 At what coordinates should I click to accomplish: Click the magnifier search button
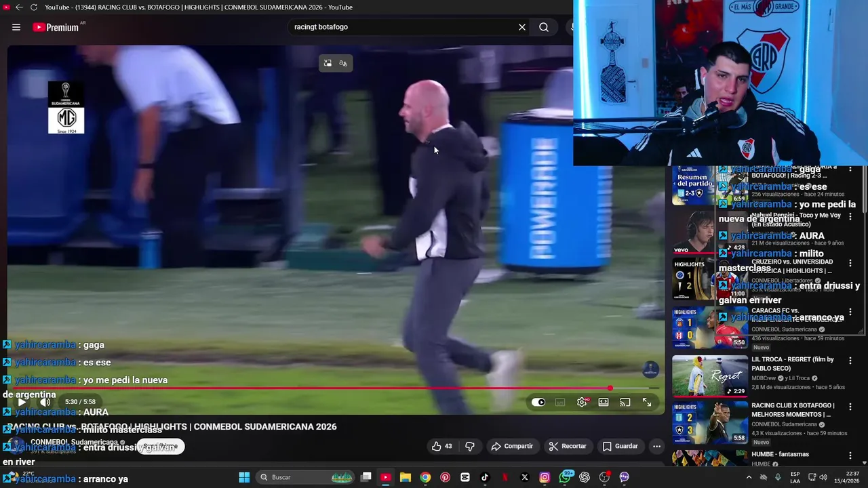tap(544, 27)
